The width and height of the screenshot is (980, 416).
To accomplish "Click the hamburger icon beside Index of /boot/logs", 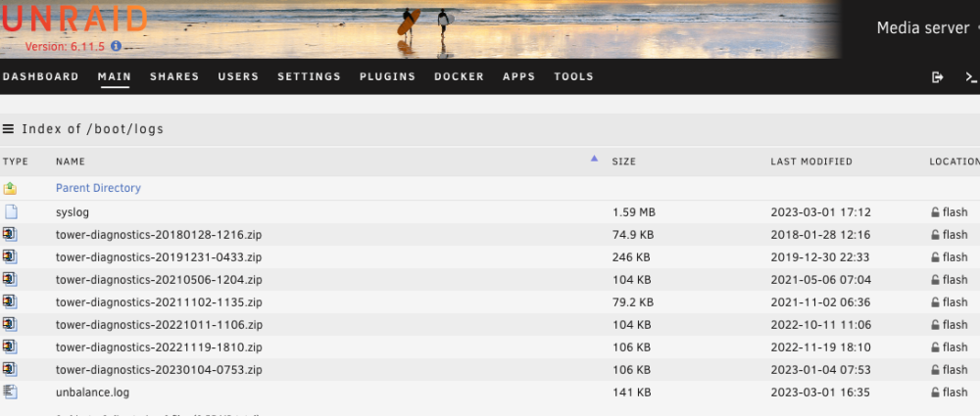I will [x=8, y=129].
